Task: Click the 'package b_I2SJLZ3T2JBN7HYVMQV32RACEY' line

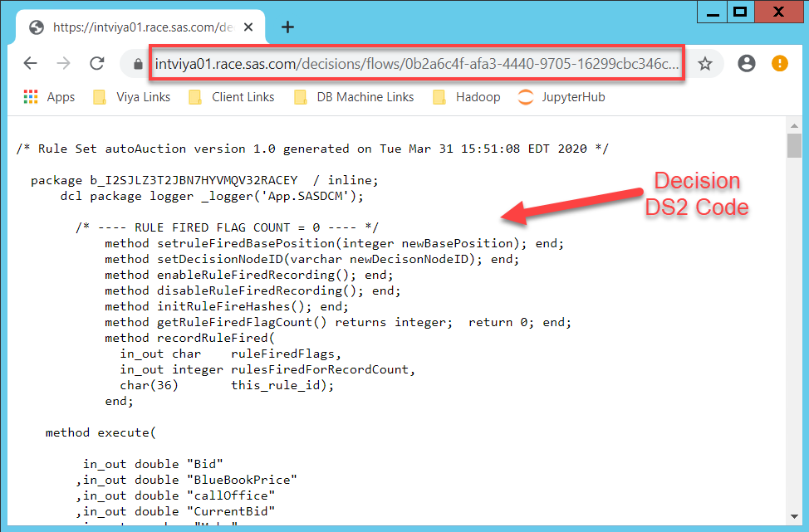Action: (x=204, y=180)
